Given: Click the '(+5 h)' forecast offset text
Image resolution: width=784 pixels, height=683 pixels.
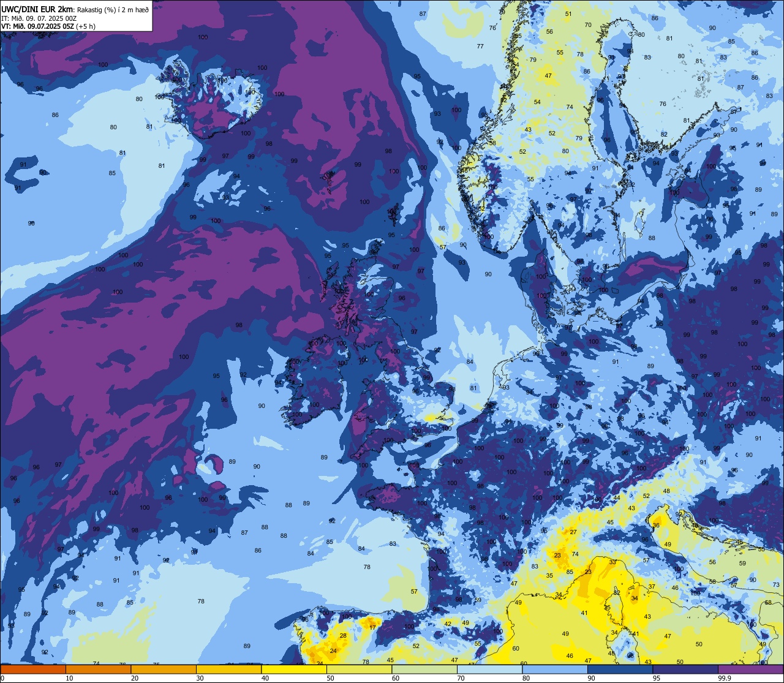Looking at the screenshot, I should [x=86, y=26].
